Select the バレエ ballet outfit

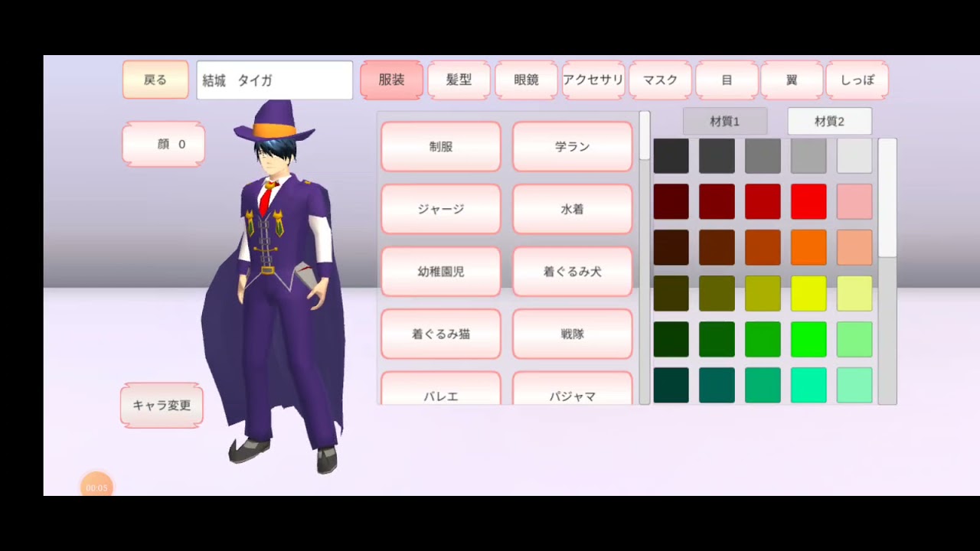coord(441,388)
